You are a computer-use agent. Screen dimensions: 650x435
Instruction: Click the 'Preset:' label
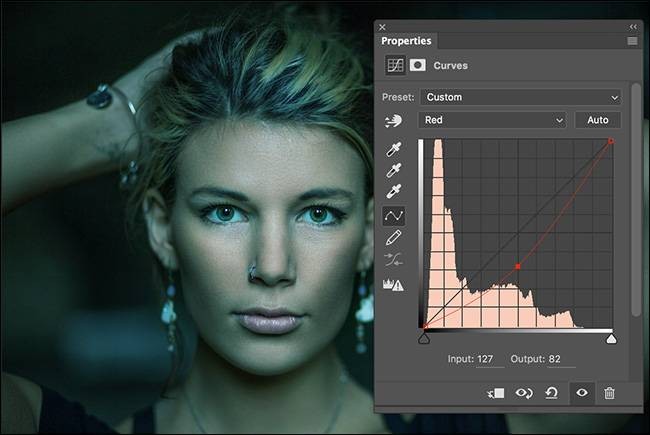pyautogui.click(x=398, y=97)
